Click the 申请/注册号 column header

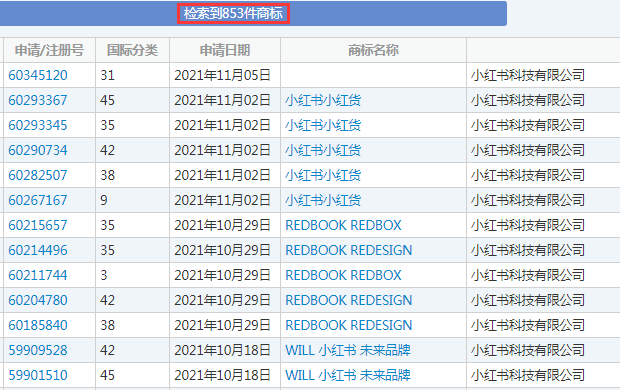point(49,50)
